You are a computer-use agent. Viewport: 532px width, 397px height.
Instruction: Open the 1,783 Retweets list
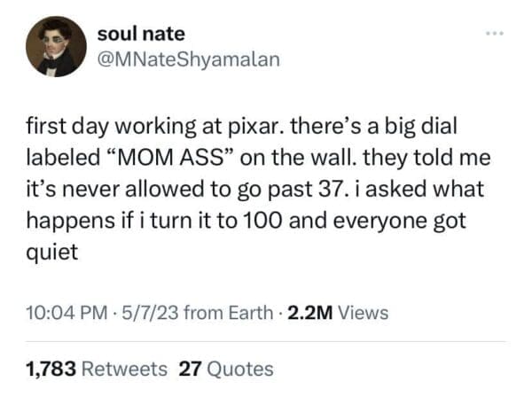point(98,369)
